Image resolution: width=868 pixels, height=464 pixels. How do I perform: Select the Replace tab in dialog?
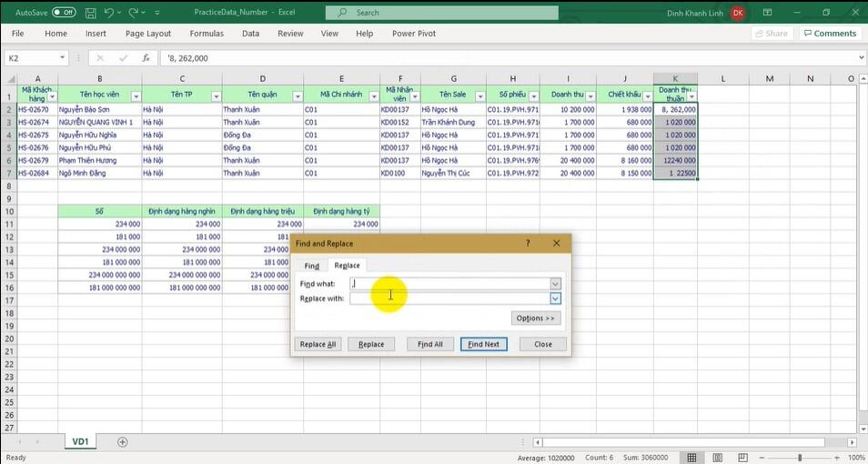pyautogui.click(x=347, y=266)
